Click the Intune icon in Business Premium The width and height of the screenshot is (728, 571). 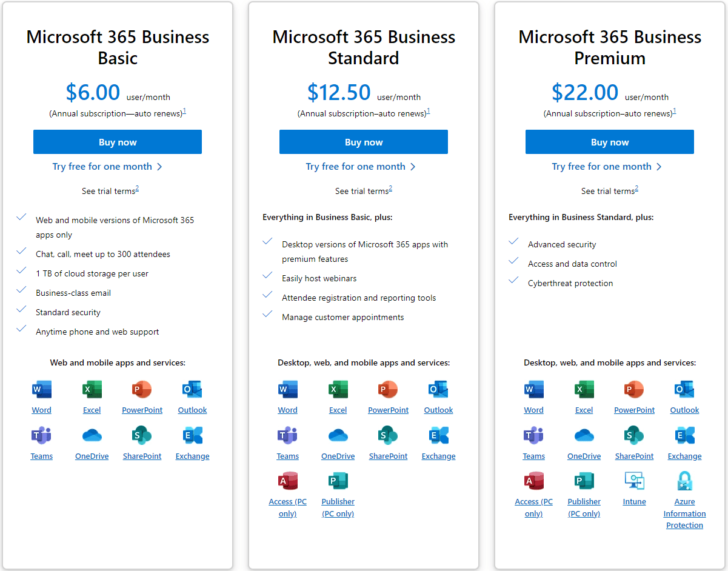pos(634,481)
